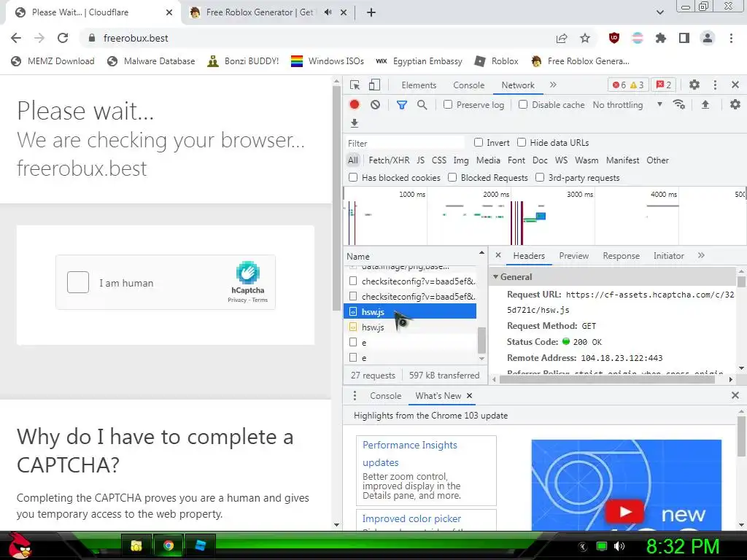The image size is (747, 560).
Task: Go back using browser back arrow
Action: click(x=16, y=38)
